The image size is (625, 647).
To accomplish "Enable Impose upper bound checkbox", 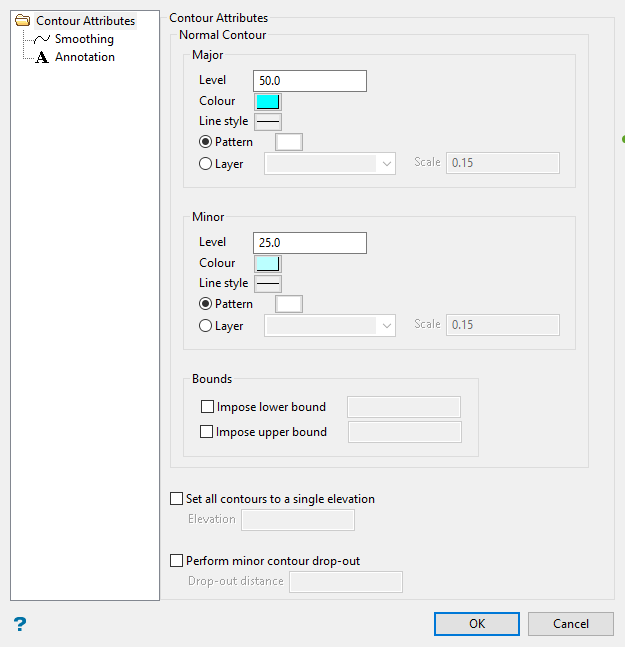I will coord(206,432).
